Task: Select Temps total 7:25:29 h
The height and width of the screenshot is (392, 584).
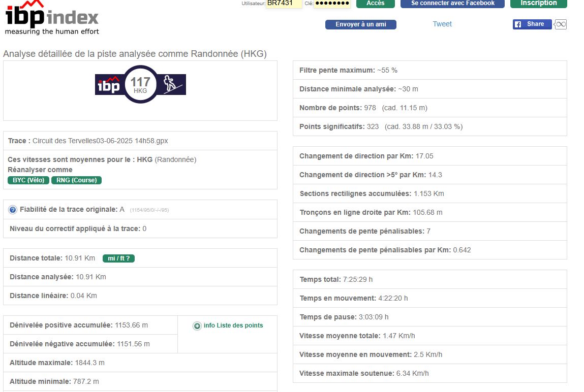Action: click(336, 279)
